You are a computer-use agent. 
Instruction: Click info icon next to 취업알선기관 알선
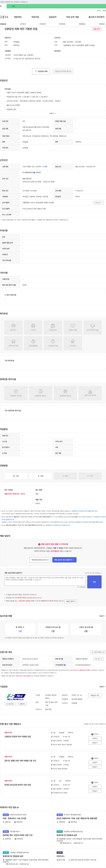(60, 627)
